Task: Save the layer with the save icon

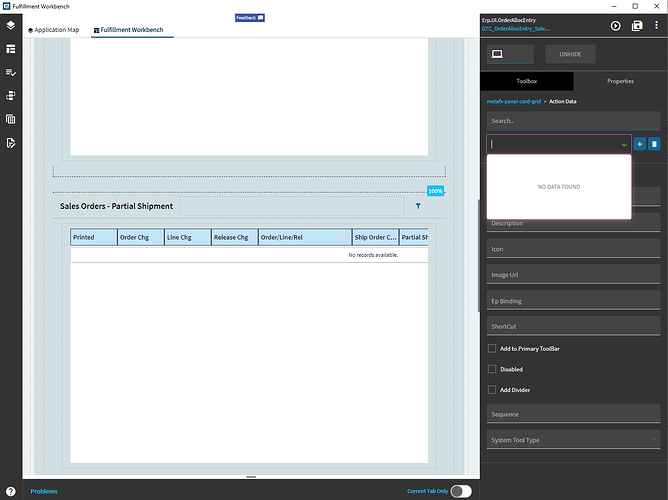Action: coord(637,26)
